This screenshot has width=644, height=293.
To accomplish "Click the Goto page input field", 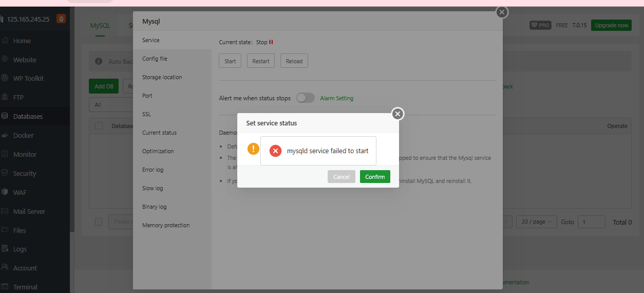I will [592, 222].
